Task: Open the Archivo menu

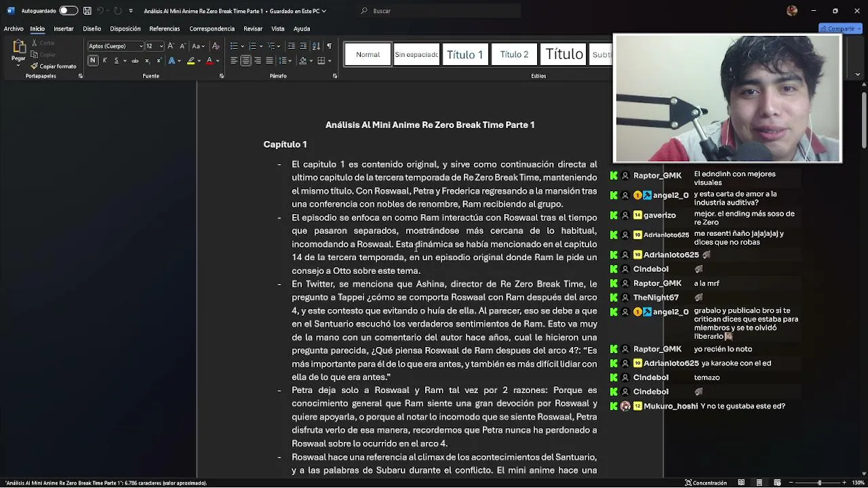Action: [x=14, y=28]
